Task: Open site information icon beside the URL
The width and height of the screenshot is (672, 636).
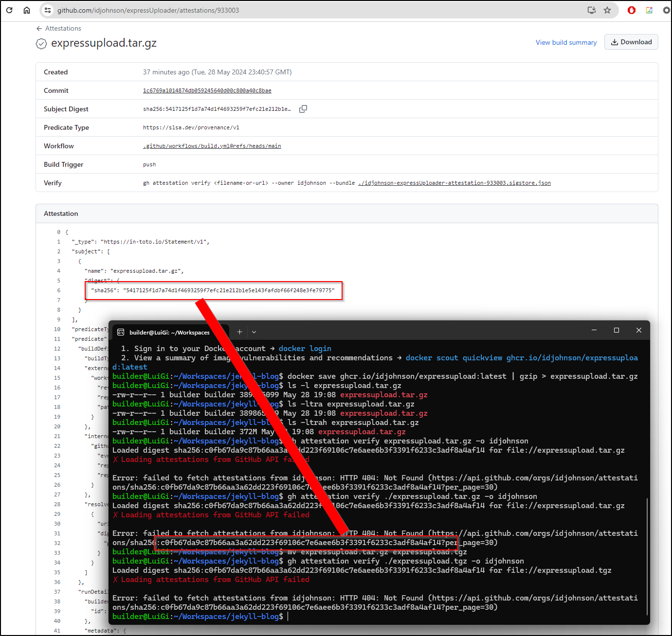Action: (48, 10)
